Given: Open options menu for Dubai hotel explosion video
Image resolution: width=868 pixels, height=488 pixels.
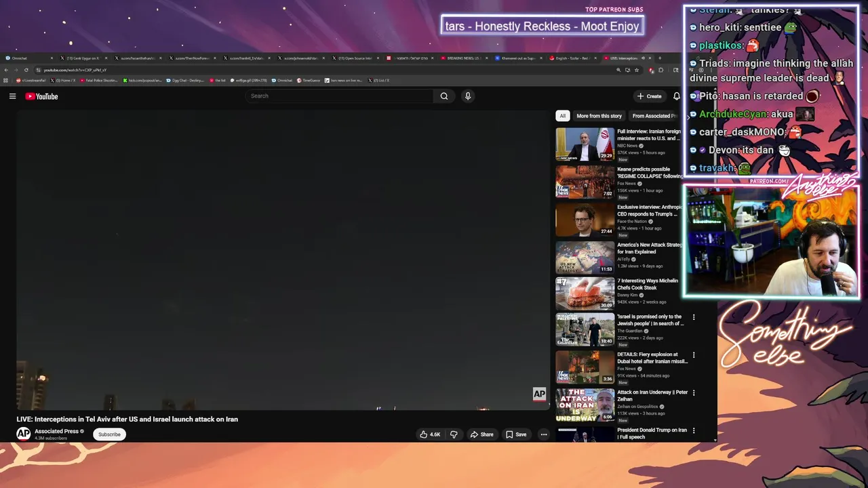Looking at the screenshot, I should (x=694, y=354).
